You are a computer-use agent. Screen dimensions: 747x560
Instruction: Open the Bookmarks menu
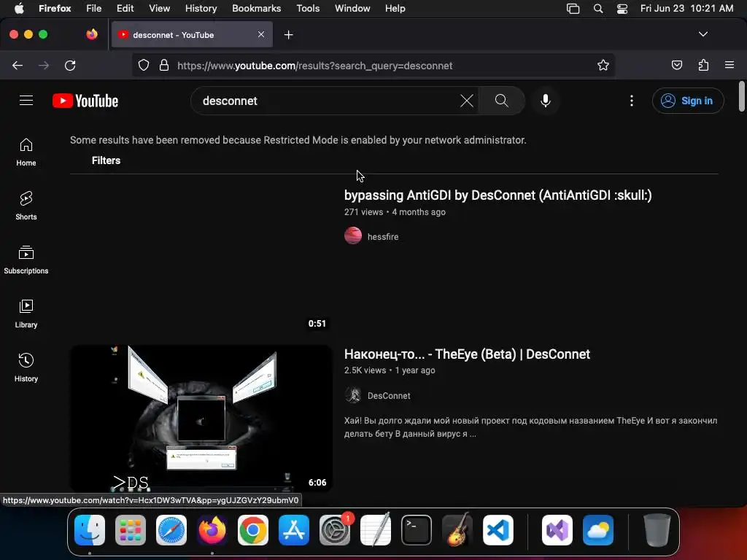[x=256, y=9]
